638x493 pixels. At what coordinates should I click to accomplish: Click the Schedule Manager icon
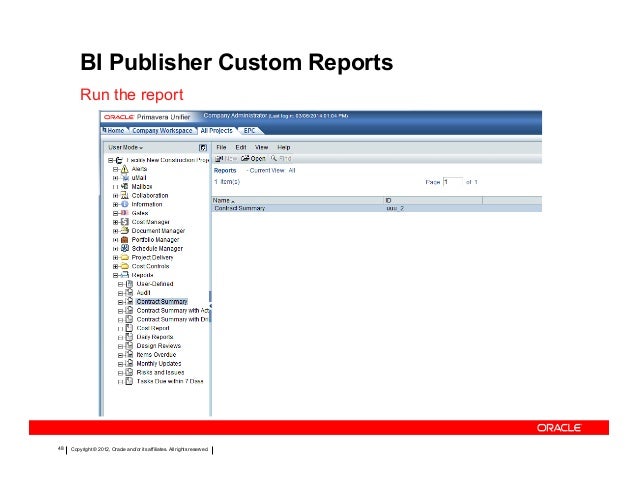125,248
